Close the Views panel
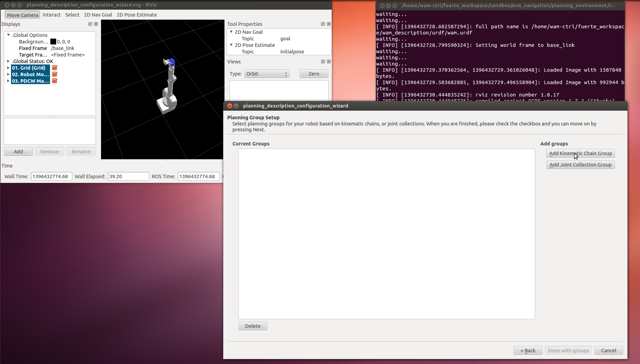 pos(329,62)
